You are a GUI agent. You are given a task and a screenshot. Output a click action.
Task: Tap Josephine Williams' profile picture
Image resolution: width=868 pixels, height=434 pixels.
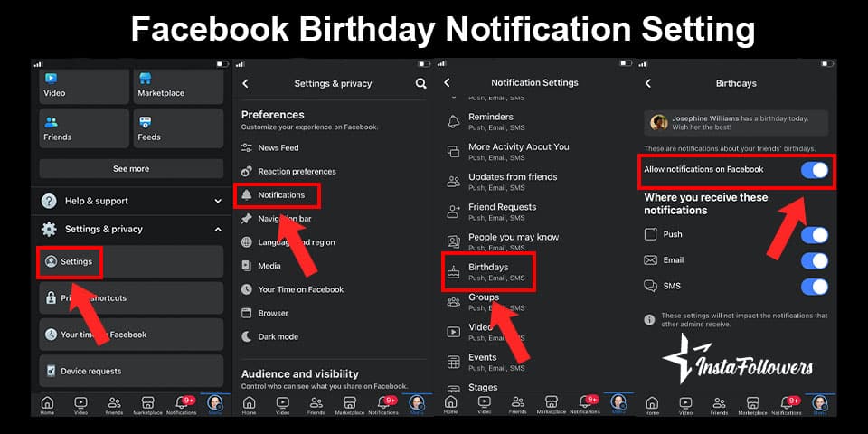(x=659, y=123)
